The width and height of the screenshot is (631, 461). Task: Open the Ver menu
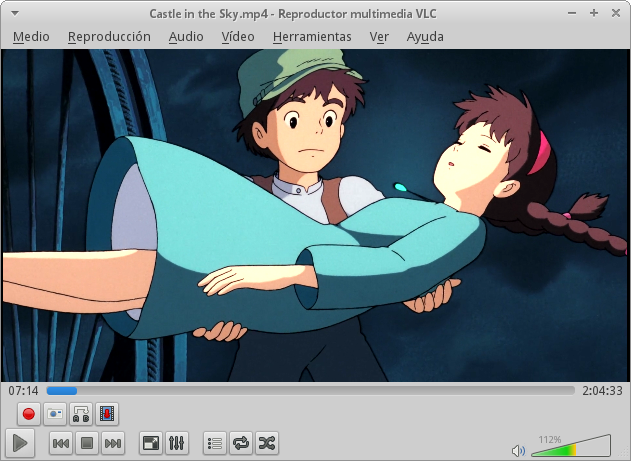pos(379,37)
